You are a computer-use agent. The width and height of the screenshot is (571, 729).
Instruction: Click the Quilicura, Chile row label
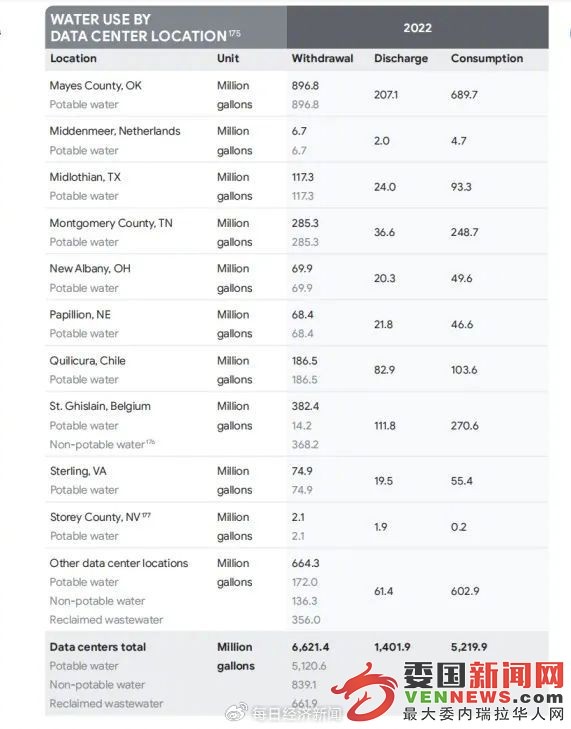pyautogui.click(x=87, y=361)
